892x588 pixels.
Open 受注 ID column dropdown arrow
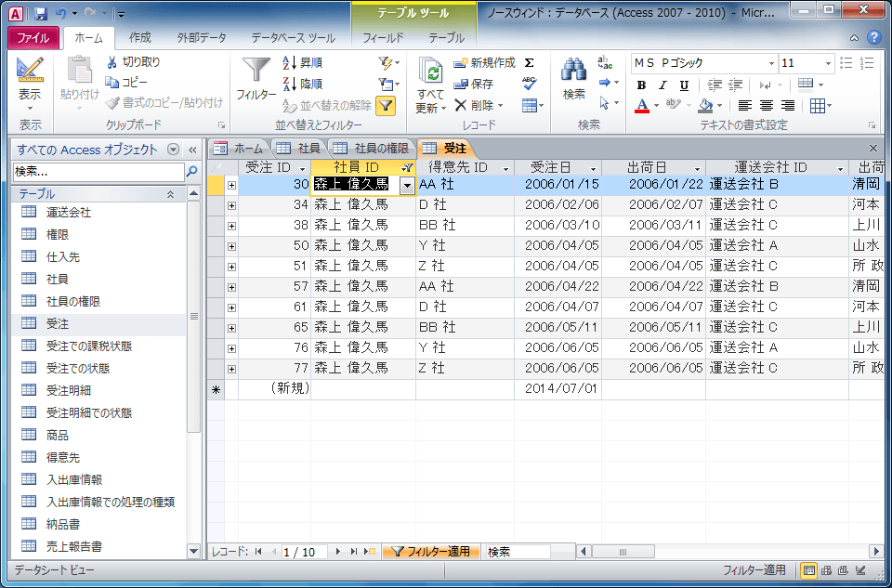tap(302, 168)
